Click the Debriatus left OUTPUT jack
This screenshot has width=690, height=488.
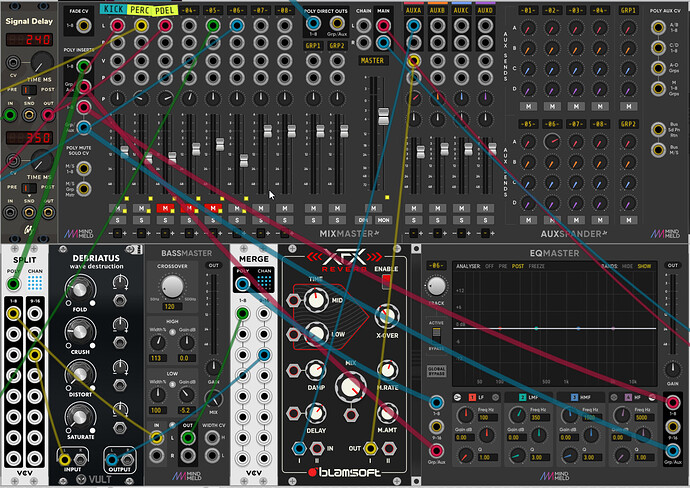pyautogui.click(x=112, y=460)
